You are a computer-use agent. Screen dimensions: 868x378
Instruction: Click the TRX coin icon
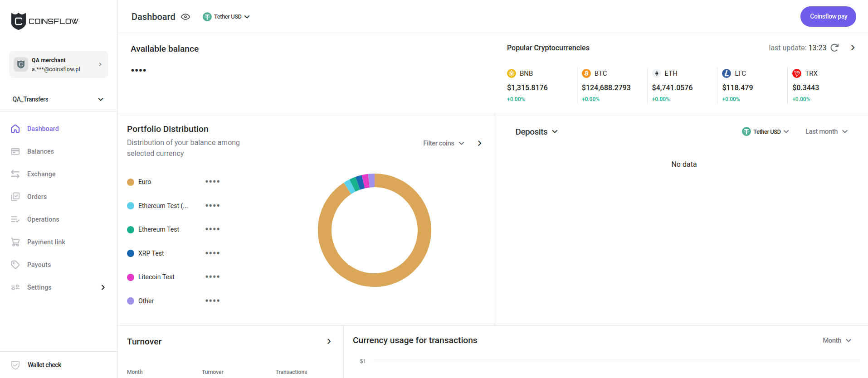(796, 73)
